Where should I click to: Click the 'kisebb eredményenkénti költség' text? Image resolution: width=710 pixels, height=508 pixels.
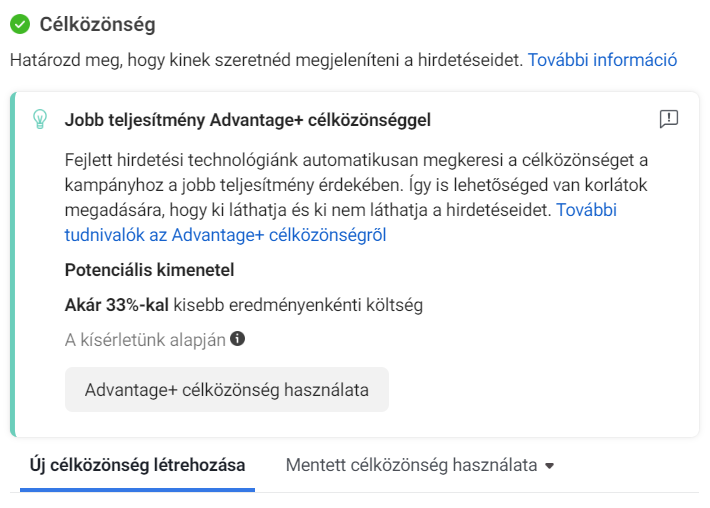coord(298,305)
